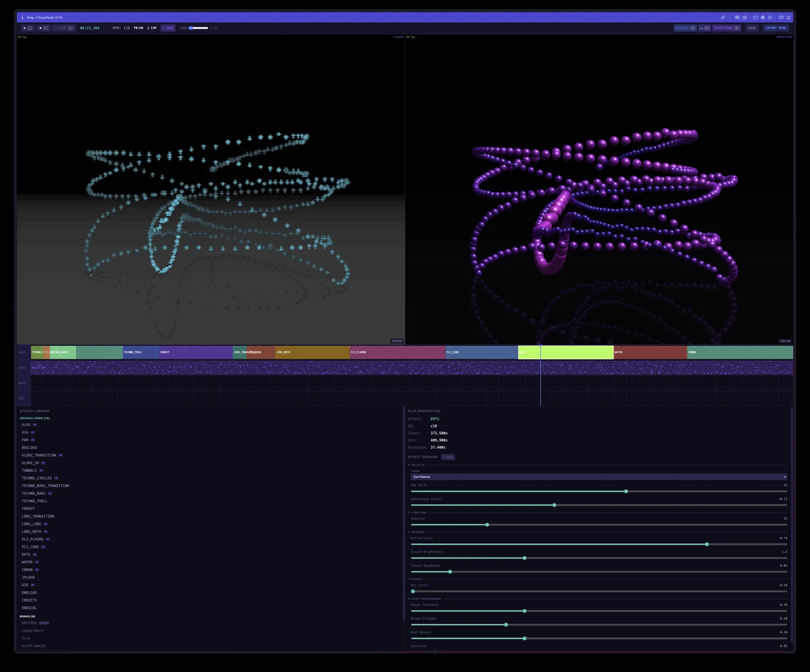The height and width of the screenshot is (672, 810).
Task: Select LENS_TRANSITION in effect library
Action: 37,517
